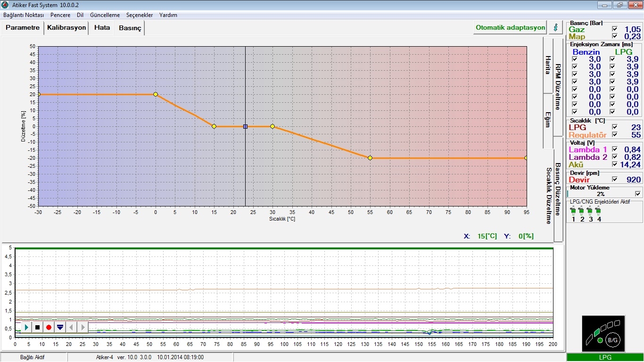
Task: Toggle the Motor Yükleme checkbox
Action: pyautogui.click(x=638, y=194)
